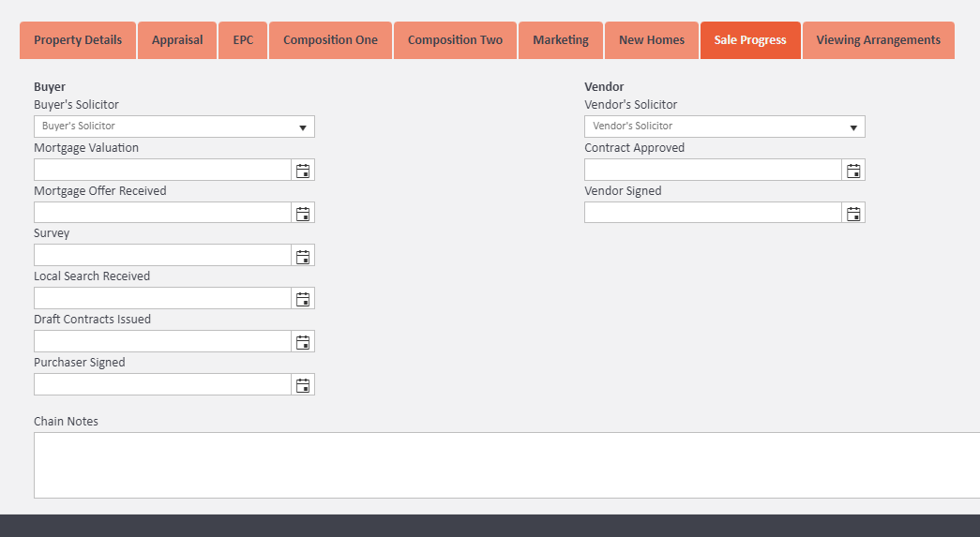Open Purchaser Signed date picker icon
980x537 pixels.
click(x=303, y=385)
